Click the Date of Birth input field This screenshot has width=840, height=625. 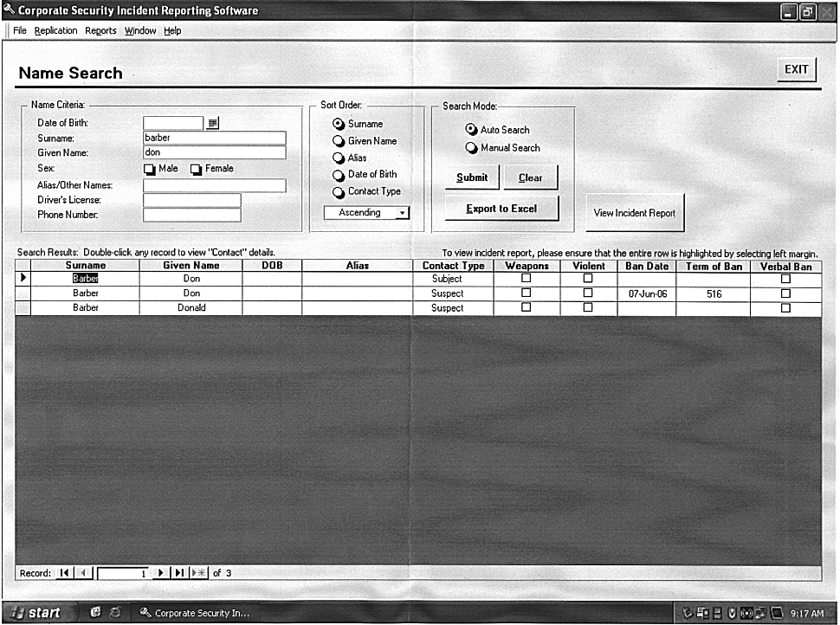(173, 123)
